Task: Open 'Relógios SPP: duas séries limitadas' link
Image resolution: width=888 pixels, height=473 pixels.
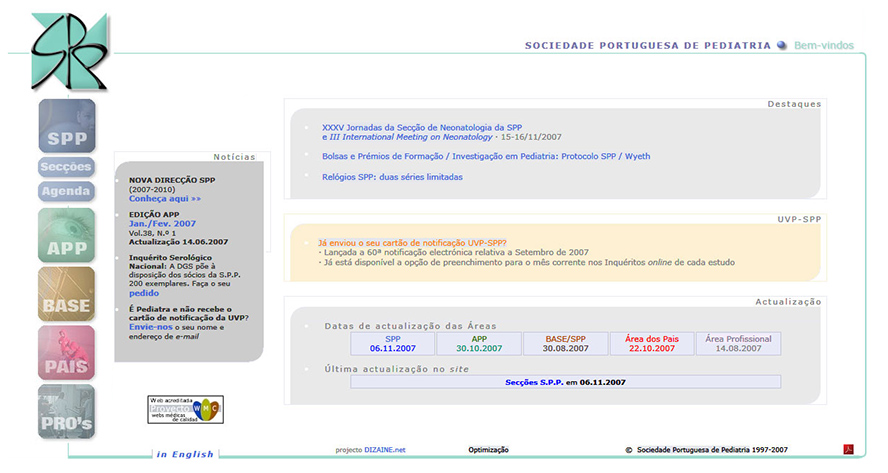Action: [392, 177]
